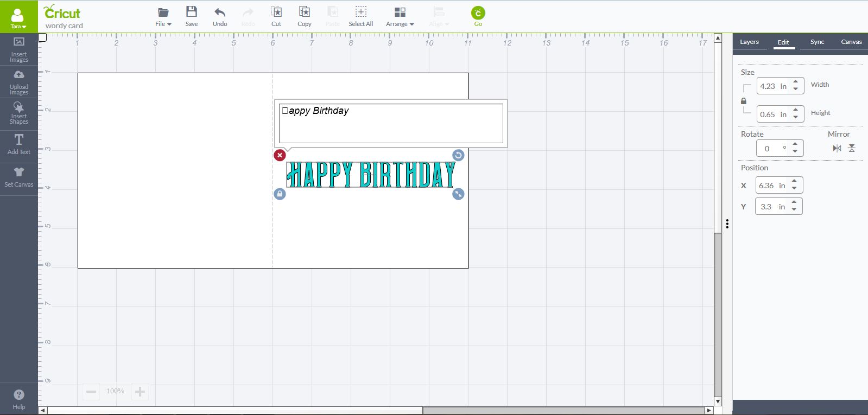The image size is (868, 415).
Task: Undo the last action
Action: [x=220, y=17]
